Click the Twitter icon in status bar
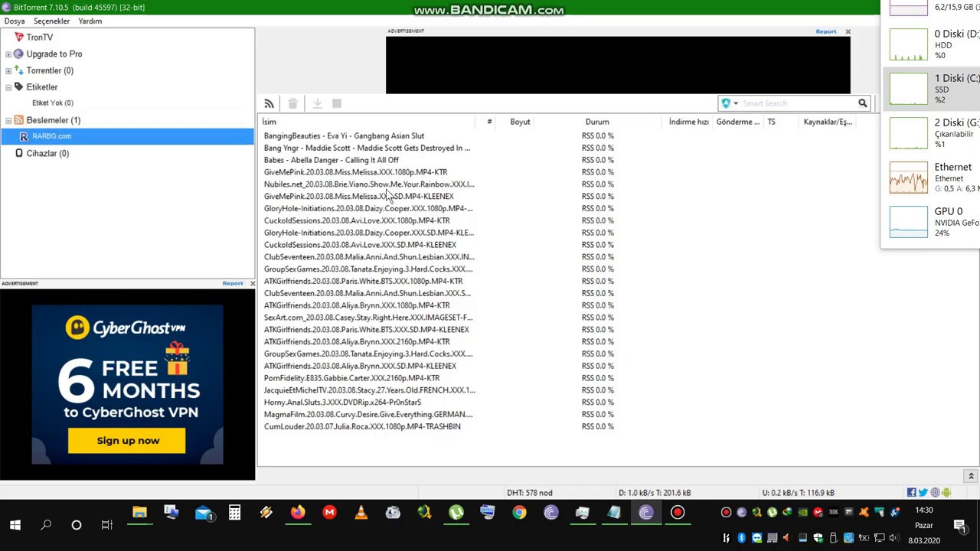 point(923,493)
